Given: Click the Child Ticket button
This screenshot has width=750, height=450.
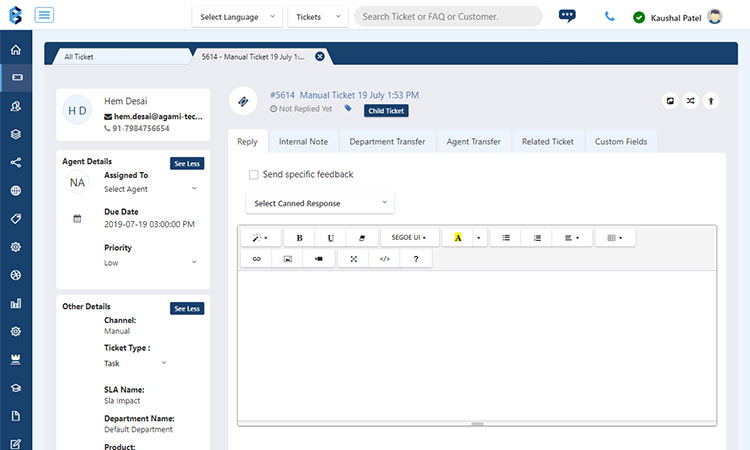Looking at the screenshot, I should 386,111.
